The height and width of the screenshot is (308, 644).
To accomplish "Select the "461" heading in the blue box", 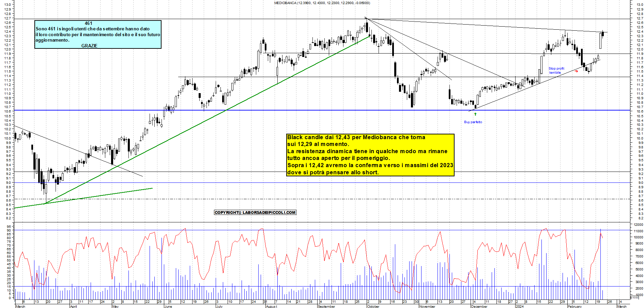I will (x=89, y=23).
